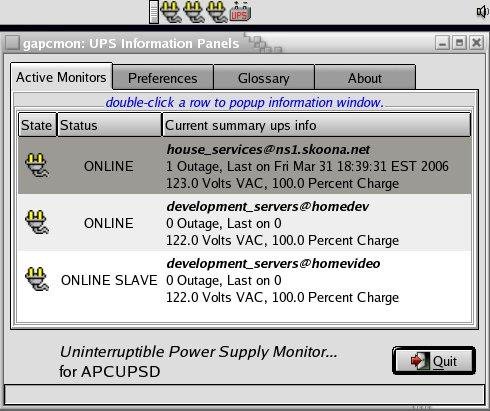Show the About tab
Image resolution: width=490 pixels, height=411 pixels.
[365, 78]
